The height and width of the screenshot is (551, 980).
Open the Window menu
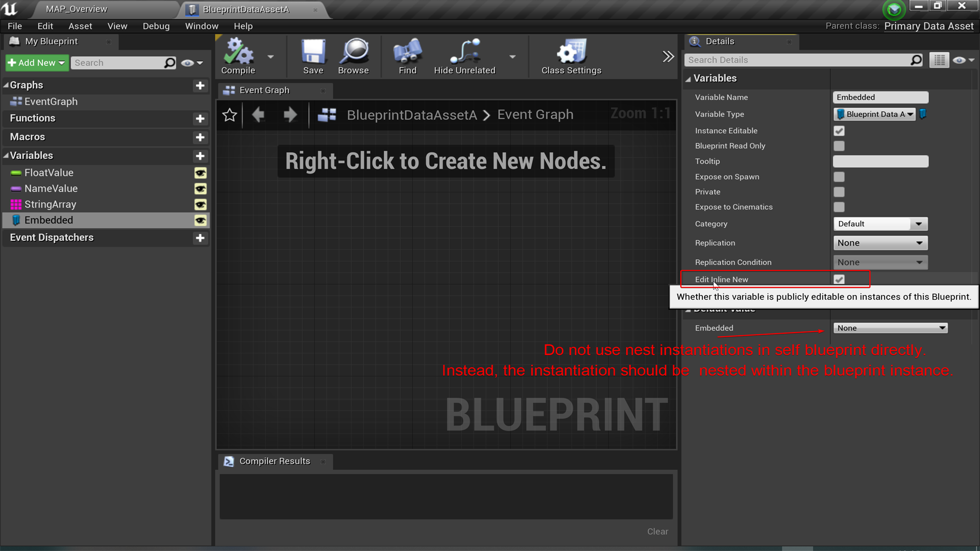tap(201, 26)
